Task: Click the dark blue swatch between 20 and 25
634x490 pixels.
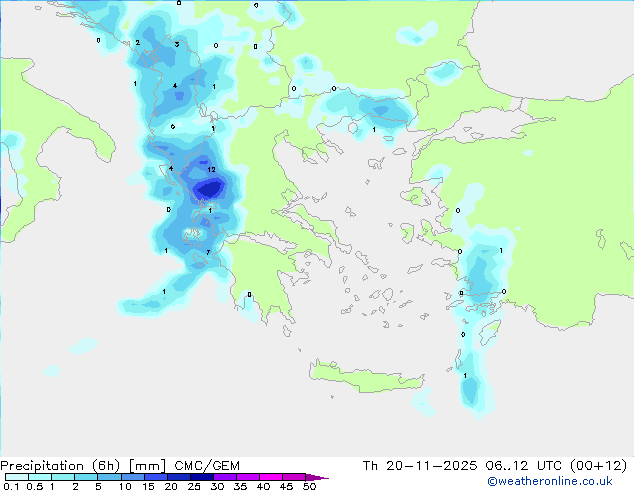Action: [178, 477]
